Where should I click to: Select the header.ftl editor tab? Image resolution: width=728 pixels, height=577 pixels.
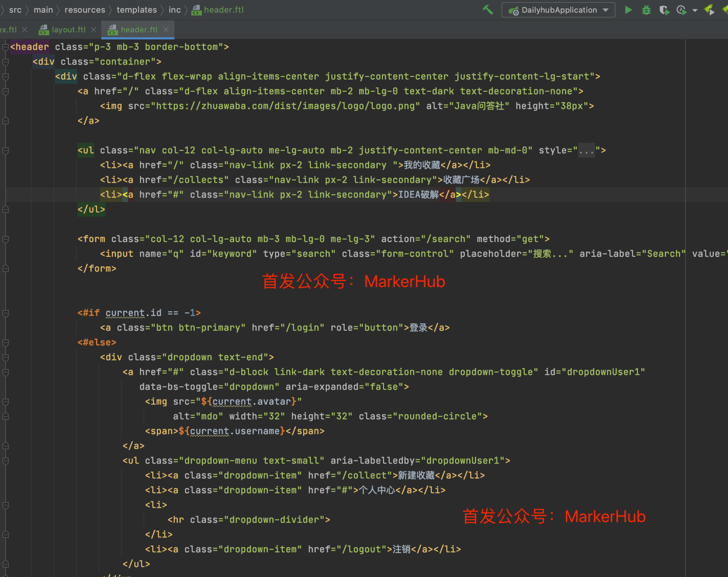139,30
